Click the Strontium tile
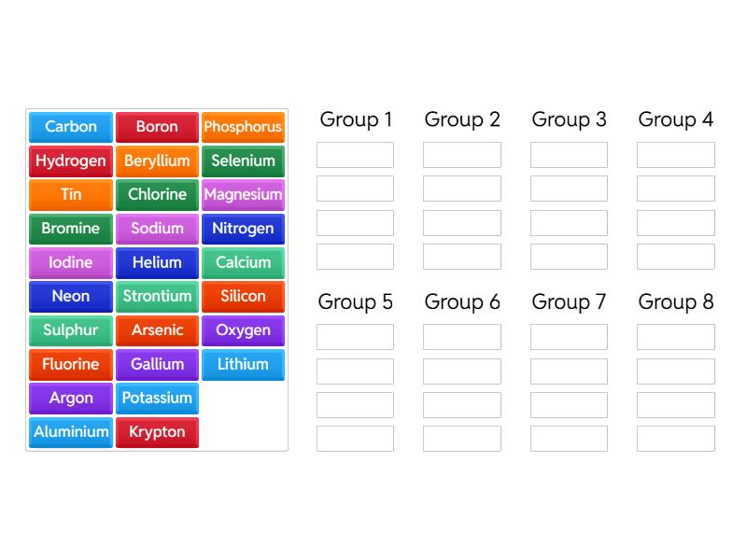This screenshot has width=747, height=560. 157,296
